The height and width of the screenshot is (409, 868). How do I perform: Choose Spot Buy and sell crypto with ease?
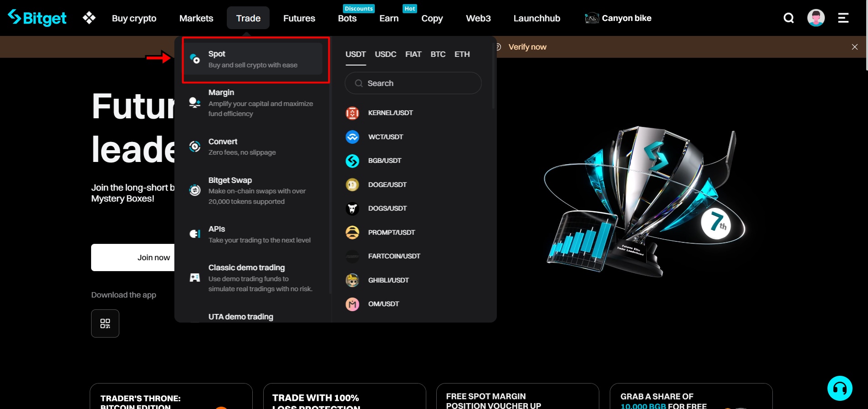tap(253, 59)
